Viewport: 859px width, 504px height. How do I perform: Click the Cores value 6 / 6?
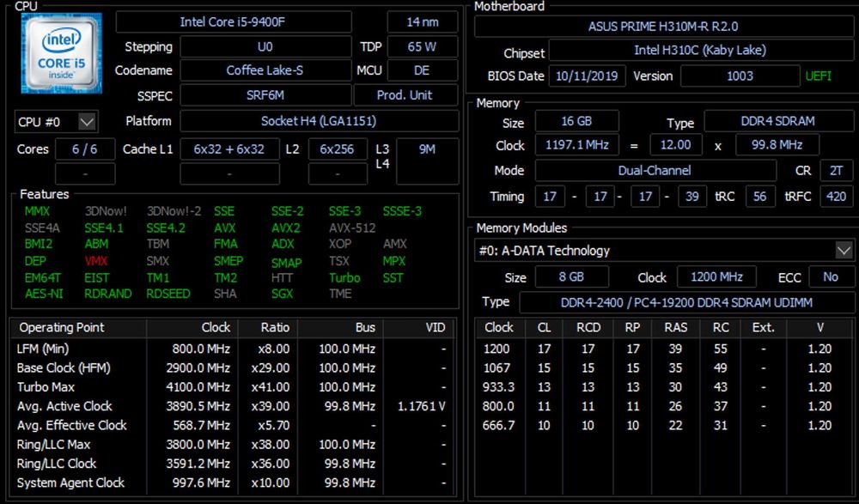pos(85,149)
